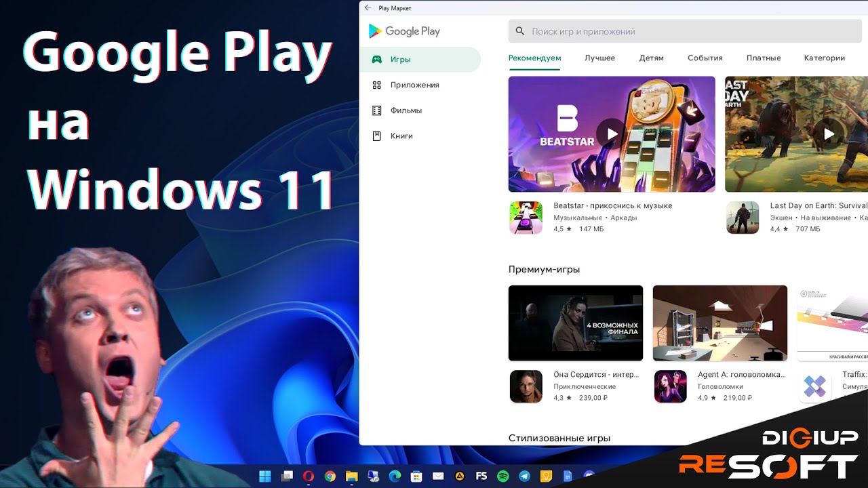Launch Google Chrome from the taskbar
868x488 pixels.
330,476
